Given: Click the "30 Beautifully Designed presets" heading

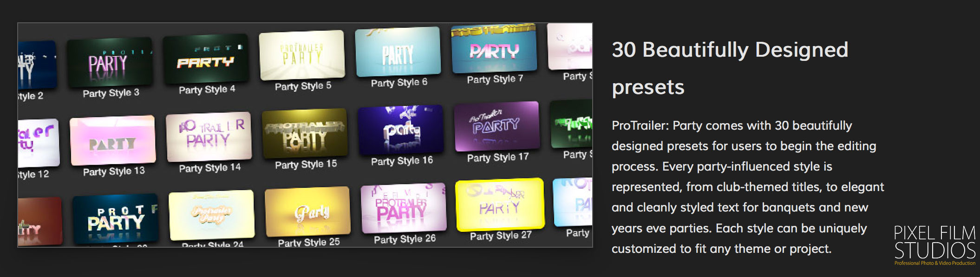Looking at the screenshot, I should point(730,68).
